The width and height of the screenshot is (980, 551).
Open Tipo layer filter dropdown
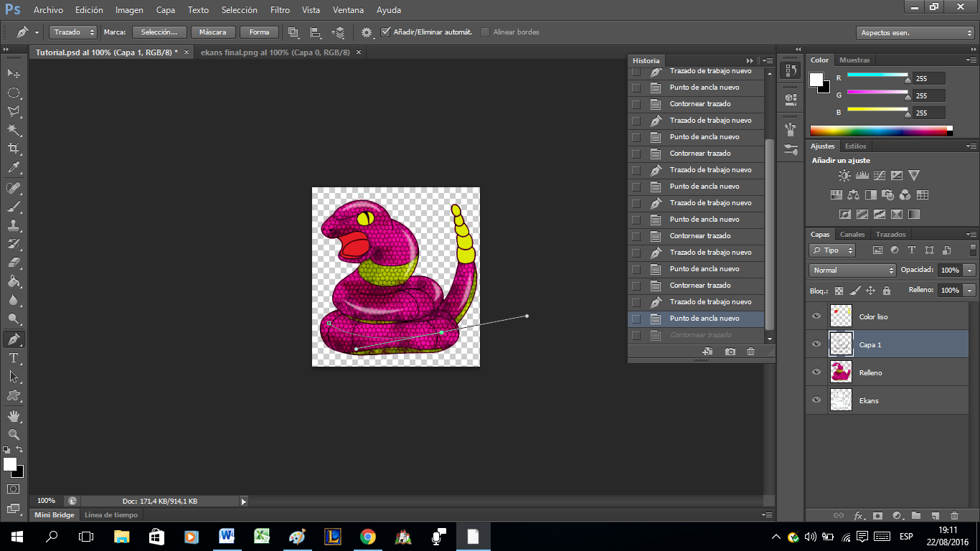tap(832, 250)
